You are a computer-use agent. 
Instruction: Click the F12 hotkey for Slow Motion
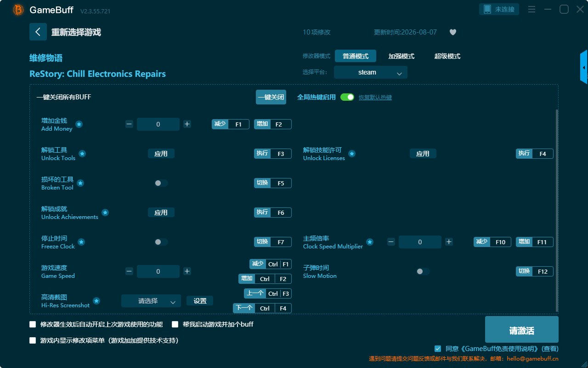tap(535, 271)
